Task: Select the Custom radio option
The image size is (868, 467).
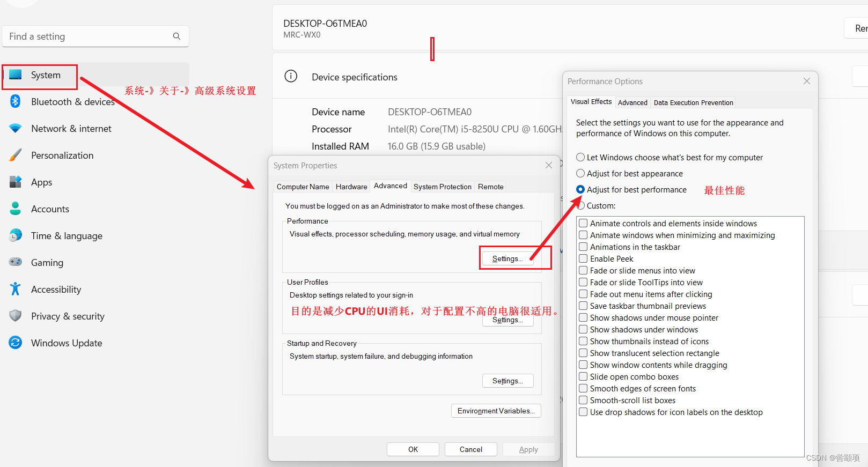Action: [580, 205]
